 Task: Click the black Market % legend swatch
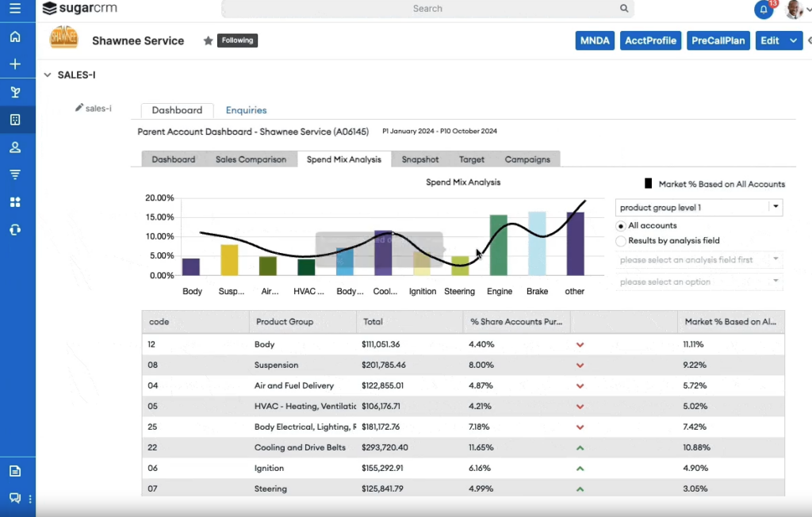point(648,184)
